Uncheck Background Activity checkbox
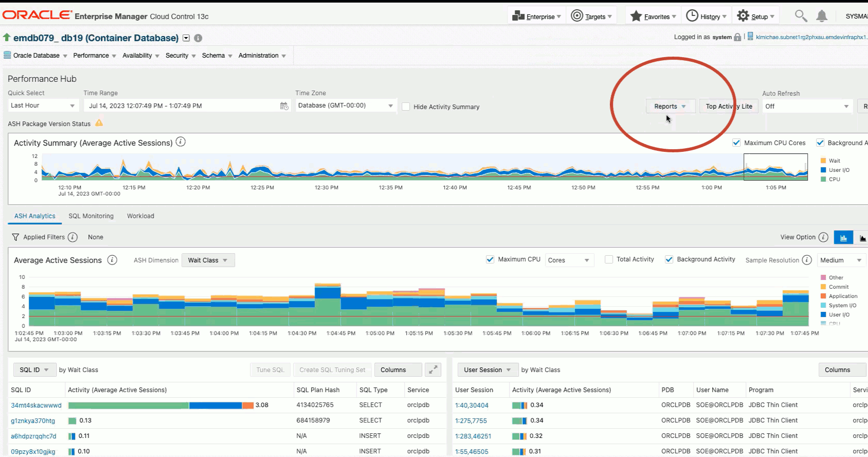This screenshot has width=868, height=457. click(669, 259)
